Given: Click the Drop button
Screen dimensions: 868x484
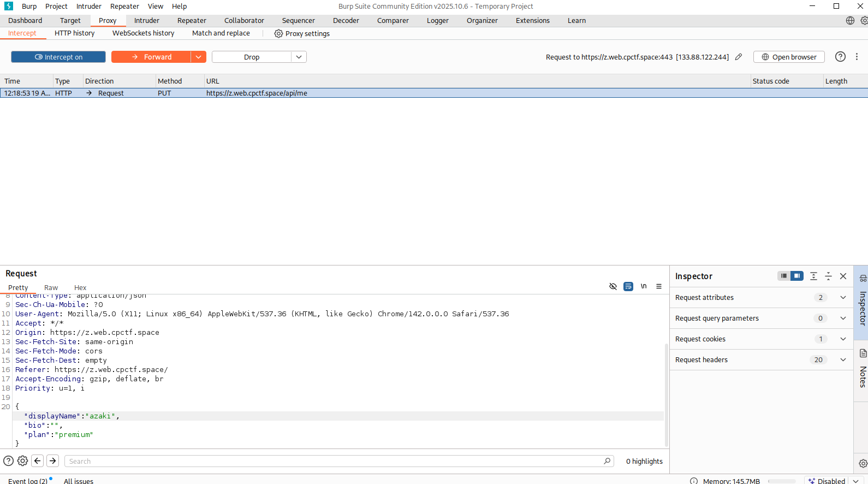Looking at the screenshot, I should [x=252, y=57].
